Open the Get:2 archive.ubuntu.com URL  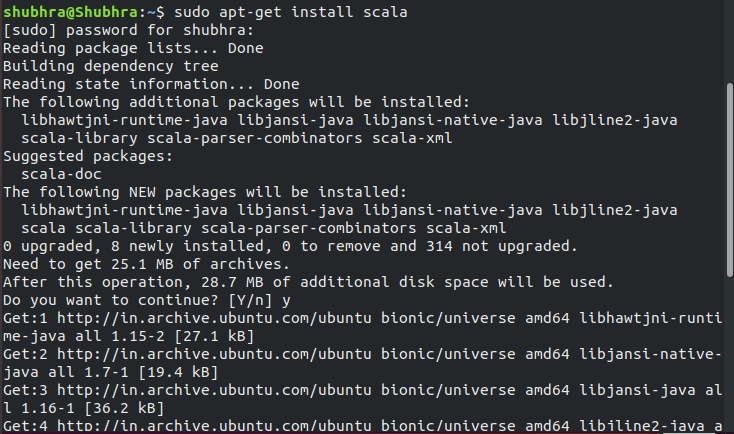[x=196, y=353]
